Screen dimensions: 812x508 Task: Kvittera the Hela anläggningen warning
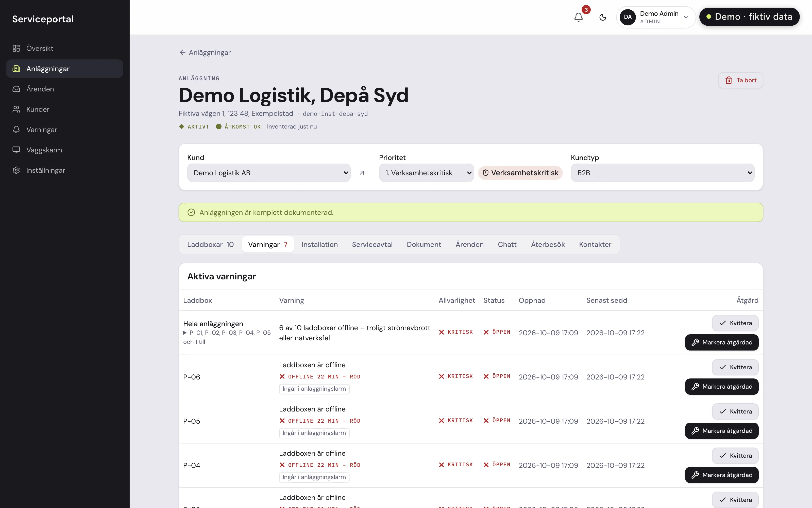click(735, 323)
